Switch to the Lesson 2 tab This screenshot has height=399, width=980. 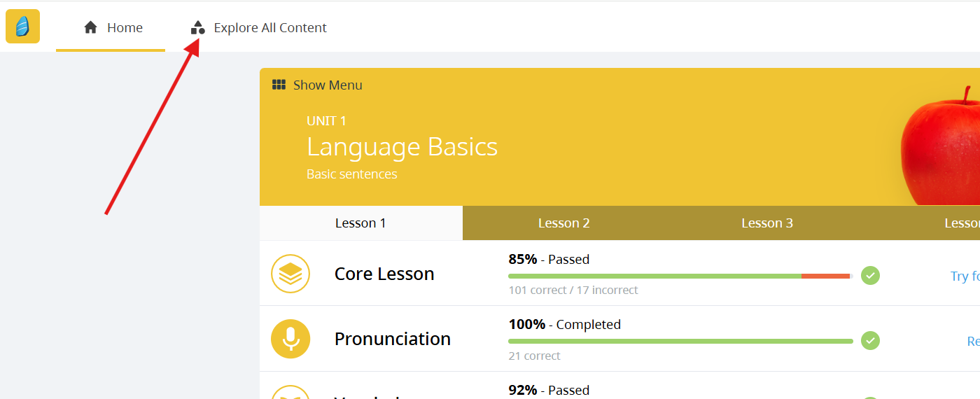point(564,223)
